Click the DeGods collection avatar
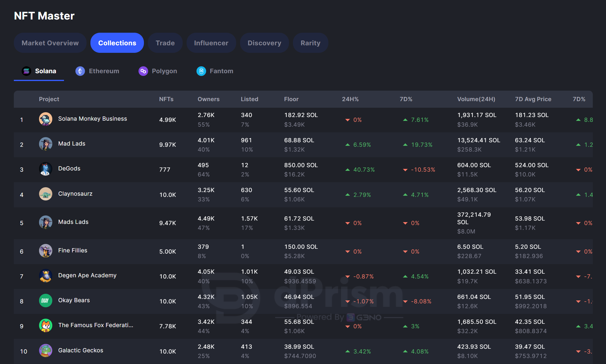 (46, 169)
